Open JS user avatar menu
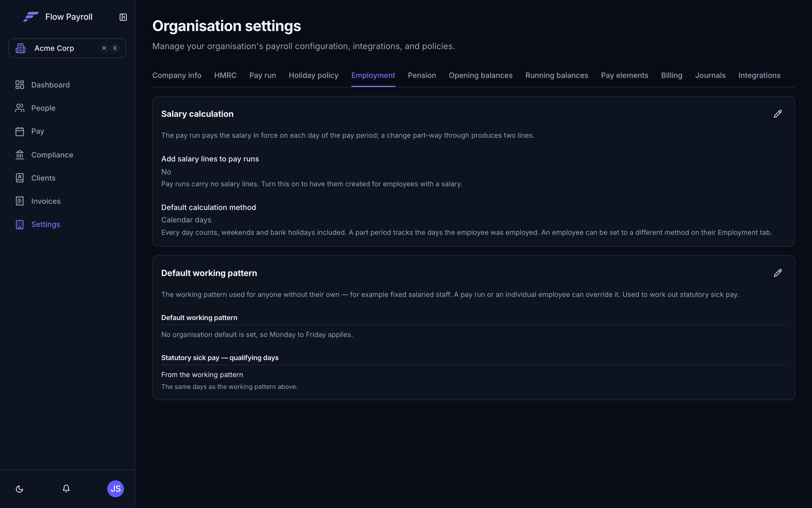Screen dimensions: 812x508 point(115,489)
